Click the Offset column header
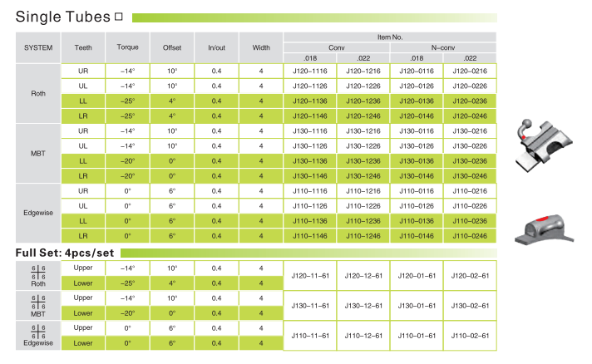This screenshot has width=592, height=364. [172, 47]
